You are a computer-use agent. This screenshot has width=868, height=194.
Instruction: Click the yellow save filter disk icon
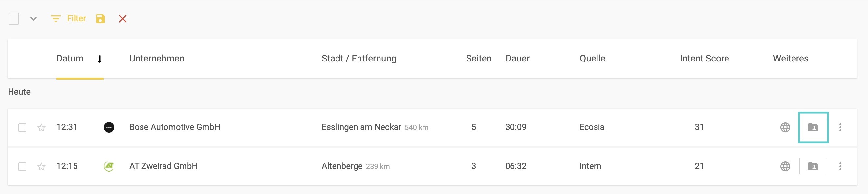pyautogui.click(x=100, y=18)
